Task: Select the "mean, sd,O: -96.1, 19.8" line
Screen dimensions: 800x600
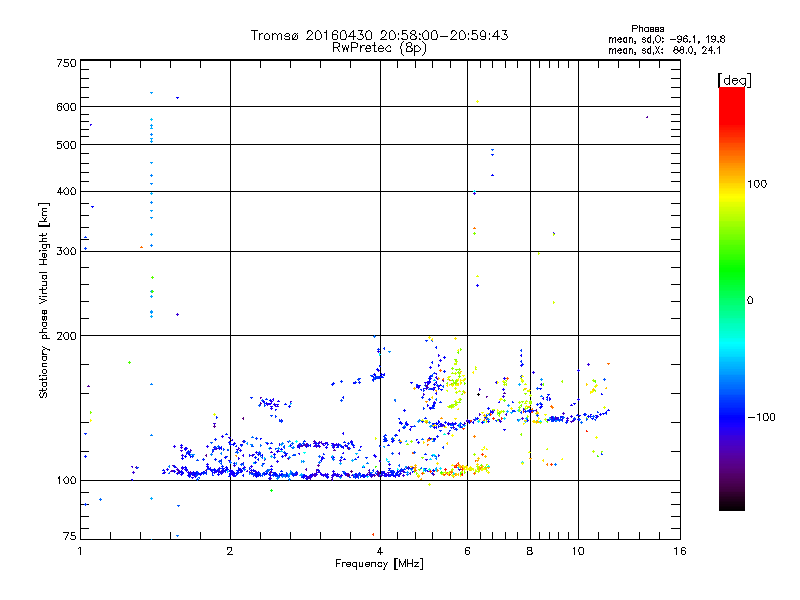Action: 666,40
